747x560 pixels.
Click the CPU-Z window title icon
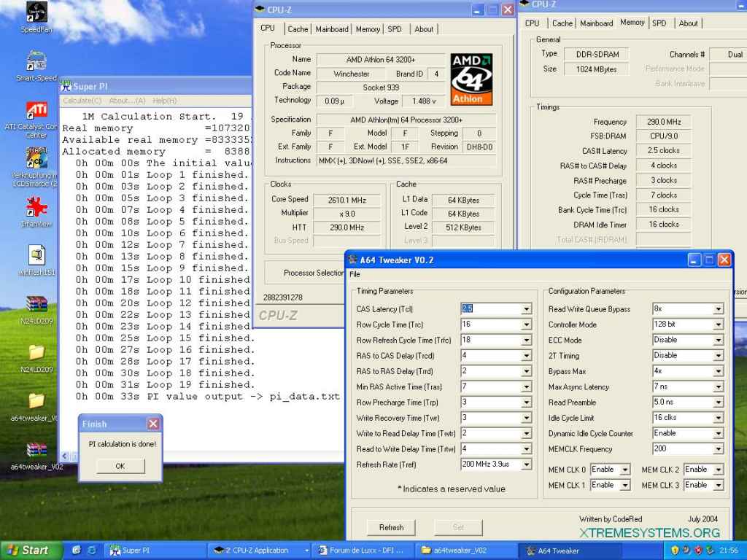260,9
